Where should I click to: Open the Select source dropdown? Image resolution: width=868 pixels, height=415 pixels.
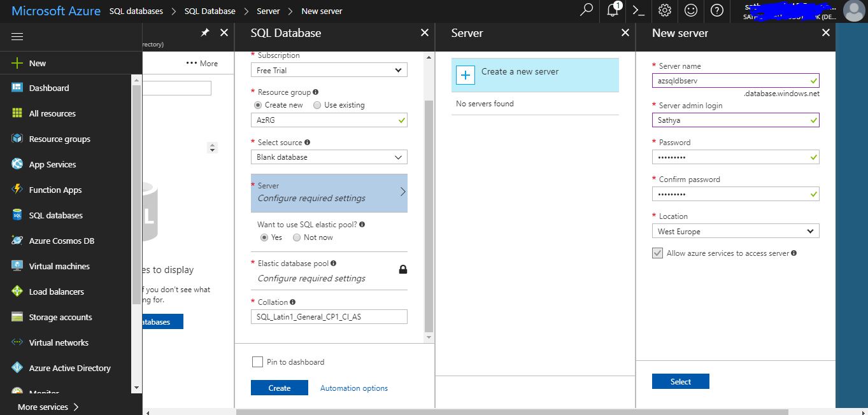(329, 157)
